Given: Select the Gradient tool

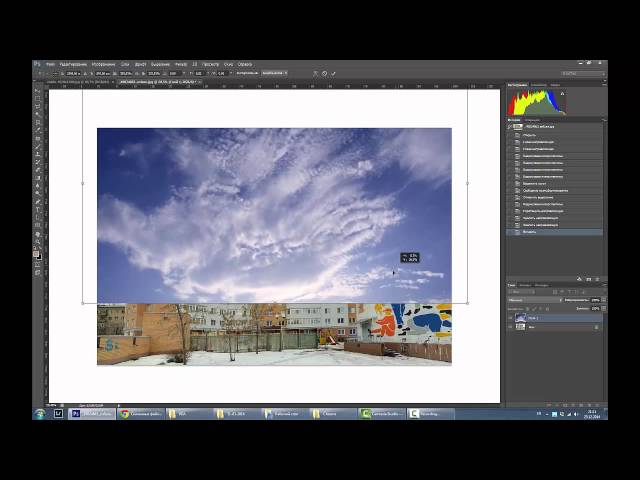Looking at the screenshot, I should coord(38,178).
